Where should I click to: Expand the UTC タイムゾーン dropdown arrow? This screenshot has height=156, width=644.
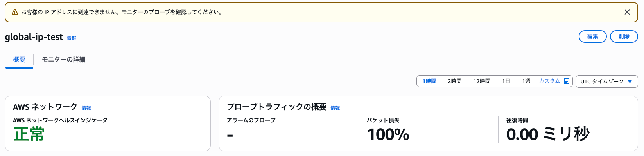pos(630,82)
